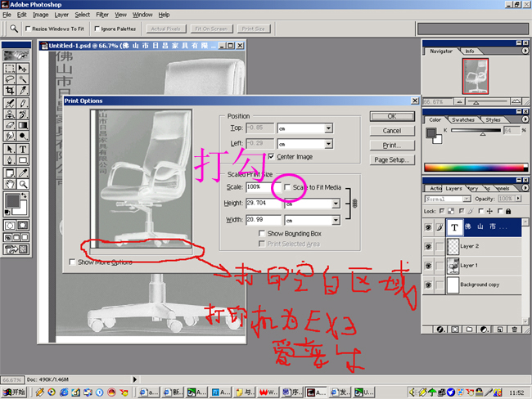Open the Layers palette flyout menu
This screenshot has width=532, height=399.
(x=525, y=187)
